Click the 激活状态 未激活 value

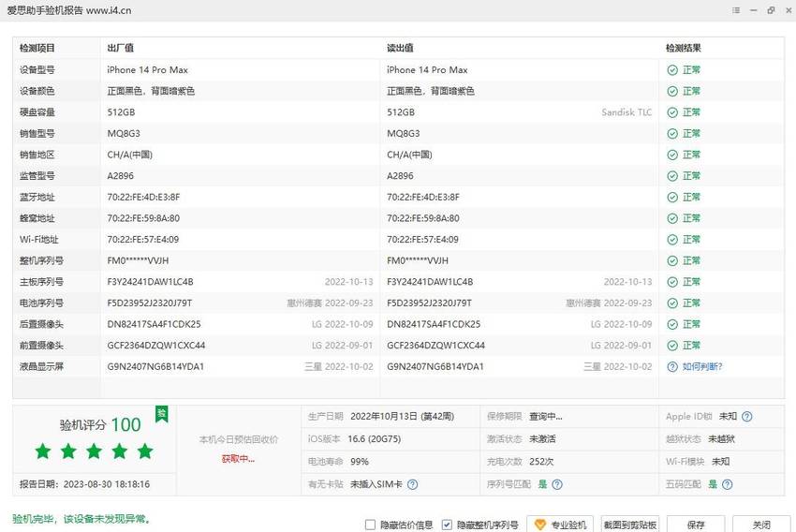542,439
